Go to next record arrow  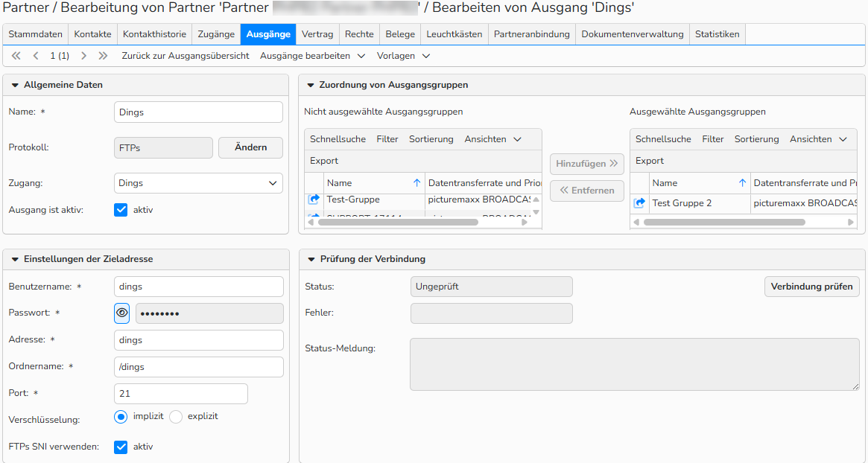(83, 56)
